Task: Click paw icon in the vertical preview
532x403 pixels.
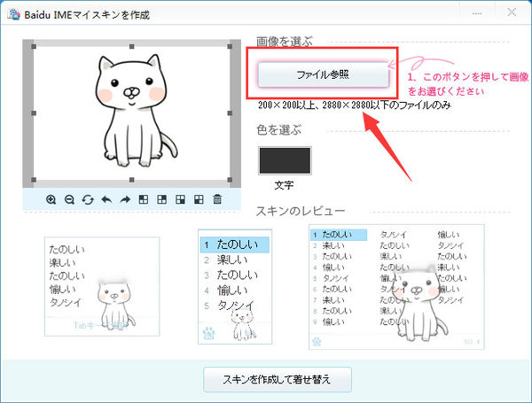Action: 208,333
